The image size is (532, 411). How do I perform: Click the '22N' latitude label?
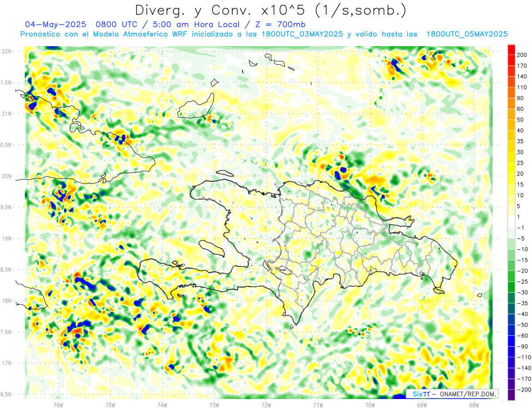click(7, 51)
